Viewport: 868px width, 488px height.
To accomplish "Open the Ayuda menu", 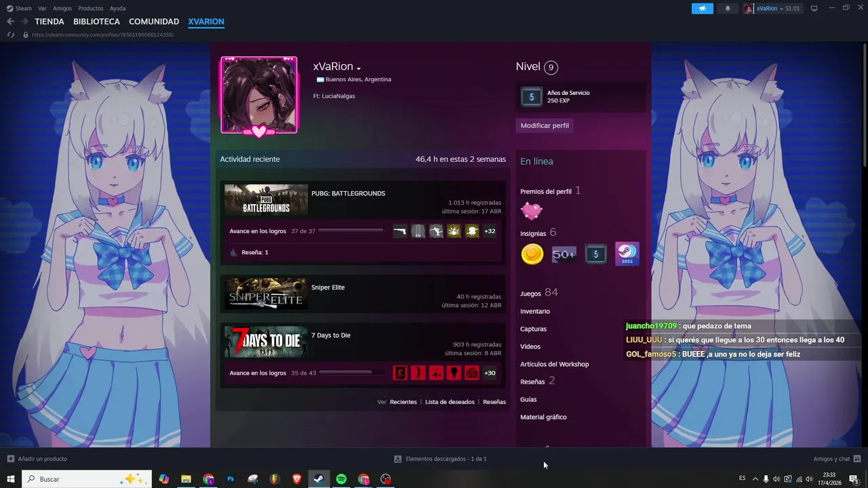I will pyautogui.click(x=117, y=8).
